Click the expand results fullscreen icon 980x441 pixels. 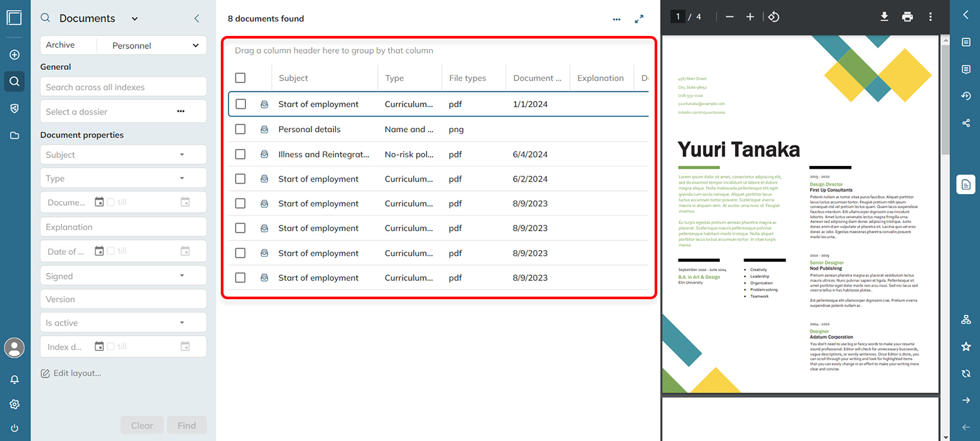(x=640, y=20)
